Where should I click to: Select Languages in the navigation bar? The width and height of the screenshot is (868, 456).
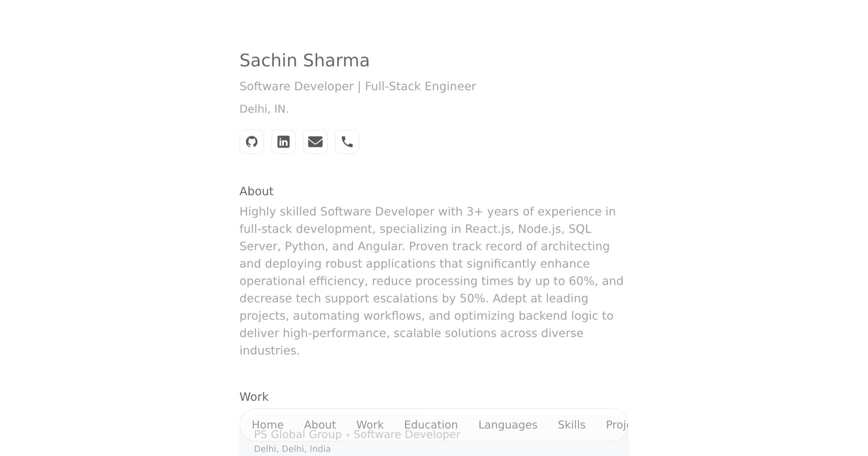click(x=508, y=425)
